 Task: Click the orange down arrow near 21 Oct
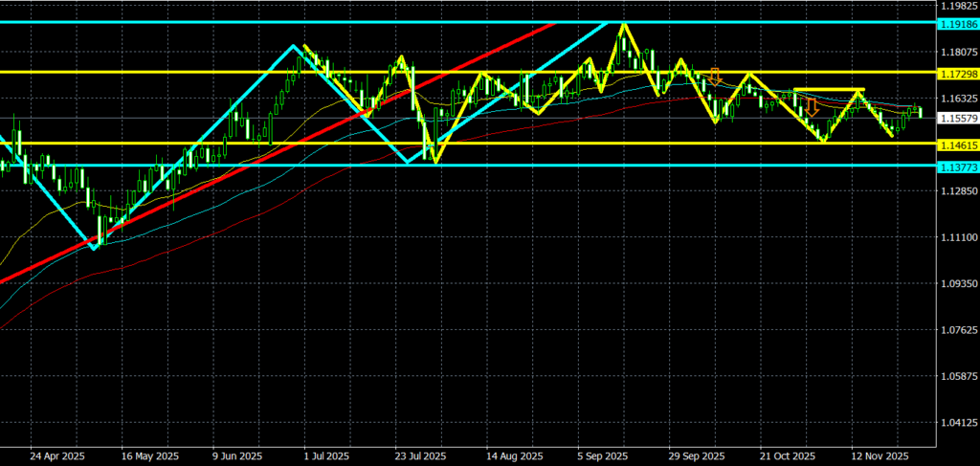[x=812, y=106]
